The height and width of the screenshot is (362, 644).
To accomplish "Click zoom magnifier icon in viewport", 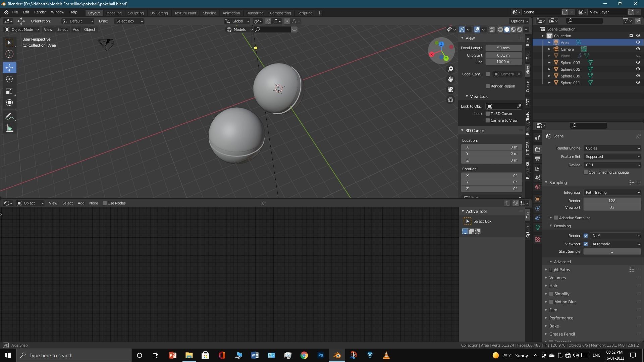I will [x=450, y=69].
